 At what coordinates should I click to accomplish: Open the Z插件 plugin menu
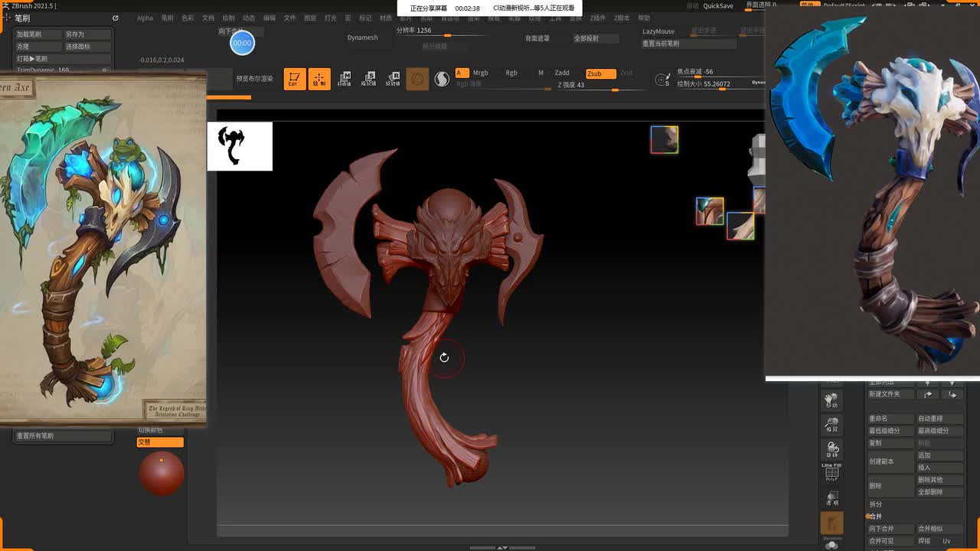pyautogui.click(x=597, y=18)
